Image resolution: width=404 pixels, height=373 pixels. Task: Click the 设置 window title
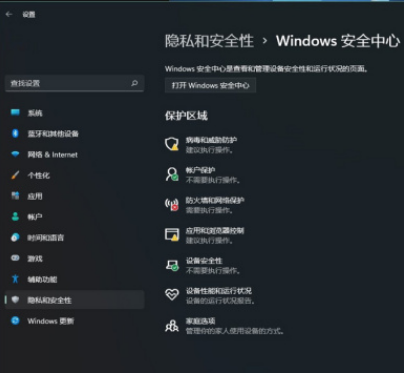tap(29, 14)
